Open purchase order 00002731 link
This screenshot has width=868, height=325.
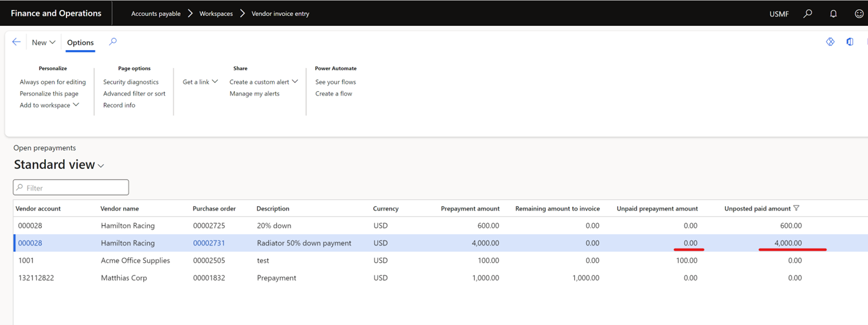coord(209,243)
